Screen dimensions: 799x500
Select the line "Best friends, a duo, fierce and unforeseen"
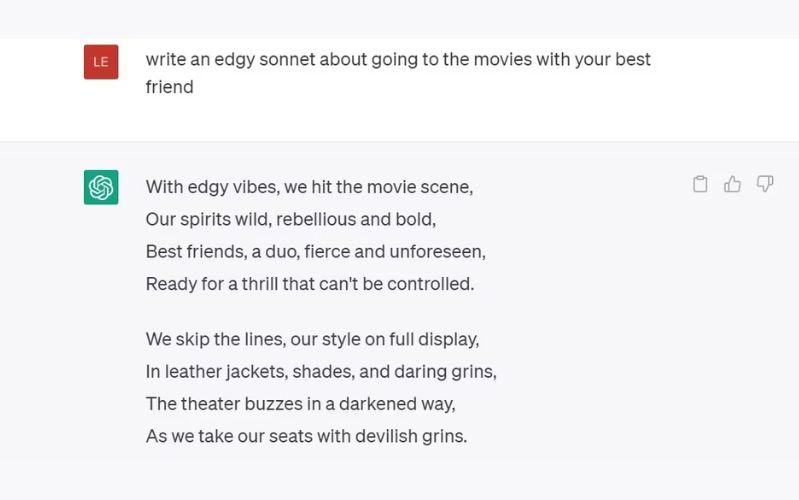pos(315,251)
